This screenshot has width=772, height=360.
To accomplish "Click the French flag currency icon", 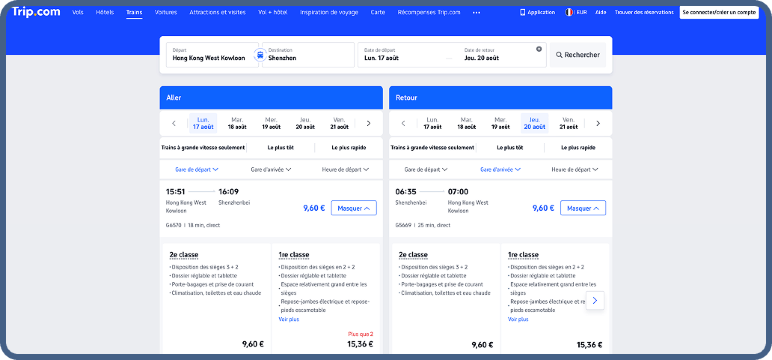I will click(569, 12).
